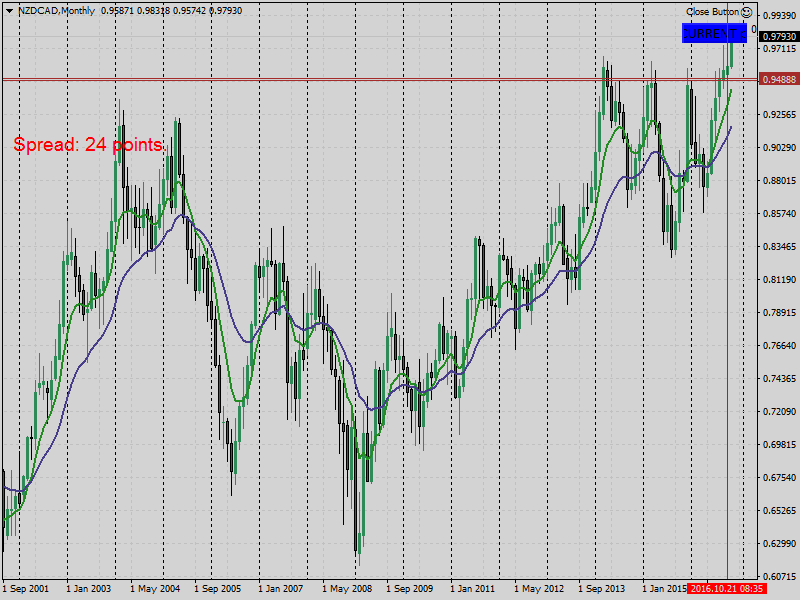Screen dimensions: 800x600
Task: Select the red 0.94888 price level label
Action: (779, 80)
